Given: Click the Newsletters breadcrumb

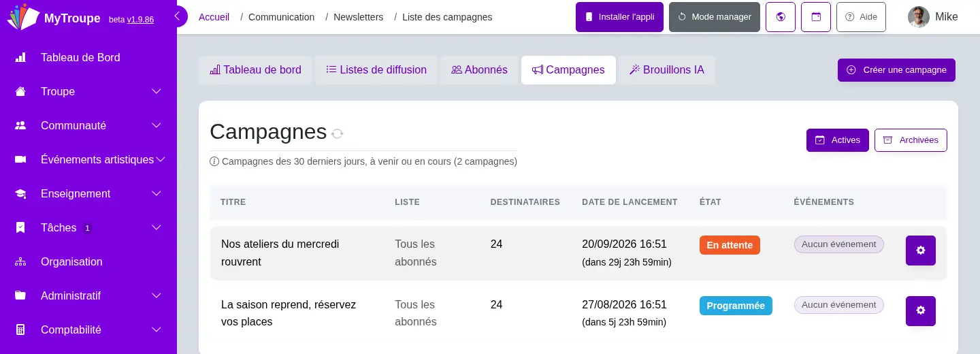Looking at the screenshot, I should point(358,17).
